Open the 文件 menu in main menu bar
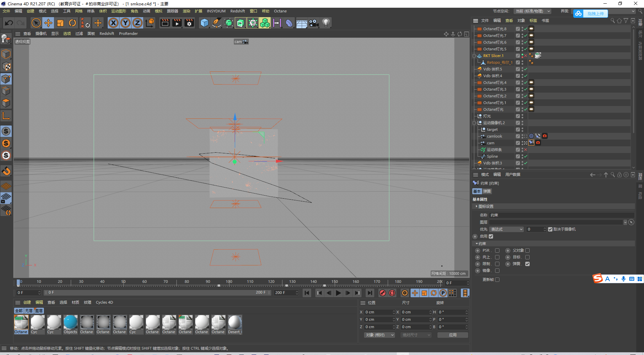The height and width of the screenshot is (355, 644). (x=6, y=11)
